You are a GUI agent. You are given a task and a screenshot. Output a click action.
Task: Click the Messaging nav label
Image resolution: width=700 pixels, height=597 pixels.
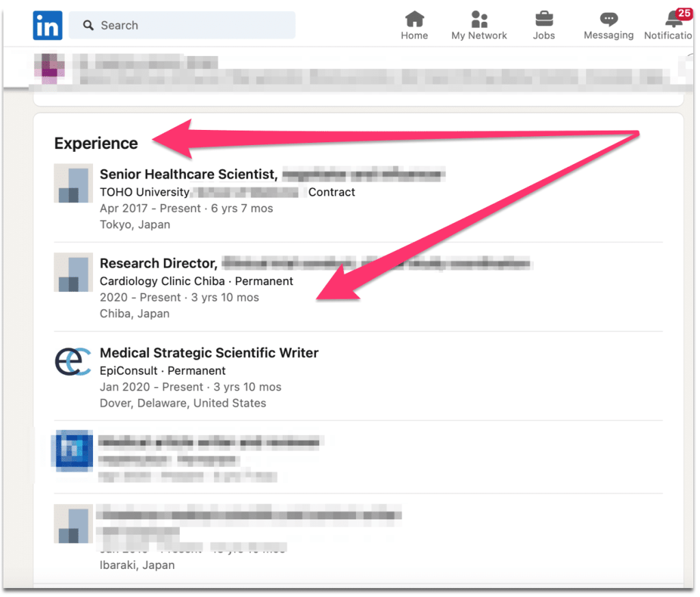click(x=608, y=36)
